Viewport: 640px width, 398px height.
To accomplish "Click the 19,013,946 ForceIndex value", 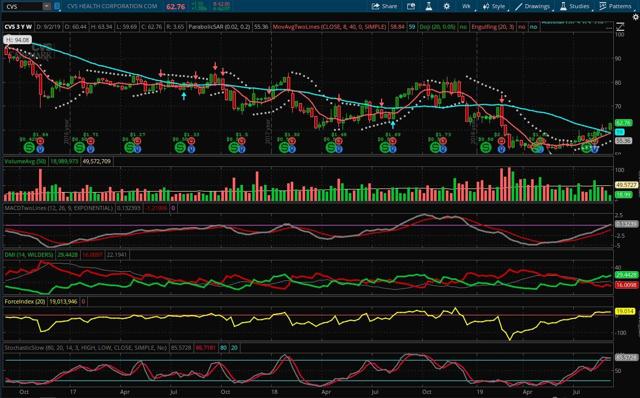I will [x=63, y=302].
